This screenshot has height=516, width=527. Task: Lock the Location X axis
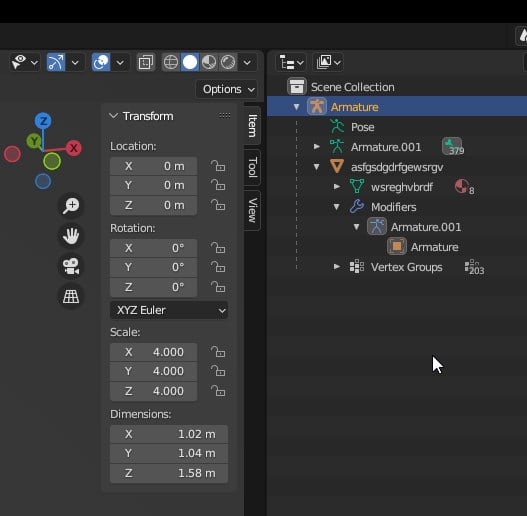pyautogui.click(x=218, y=166)
